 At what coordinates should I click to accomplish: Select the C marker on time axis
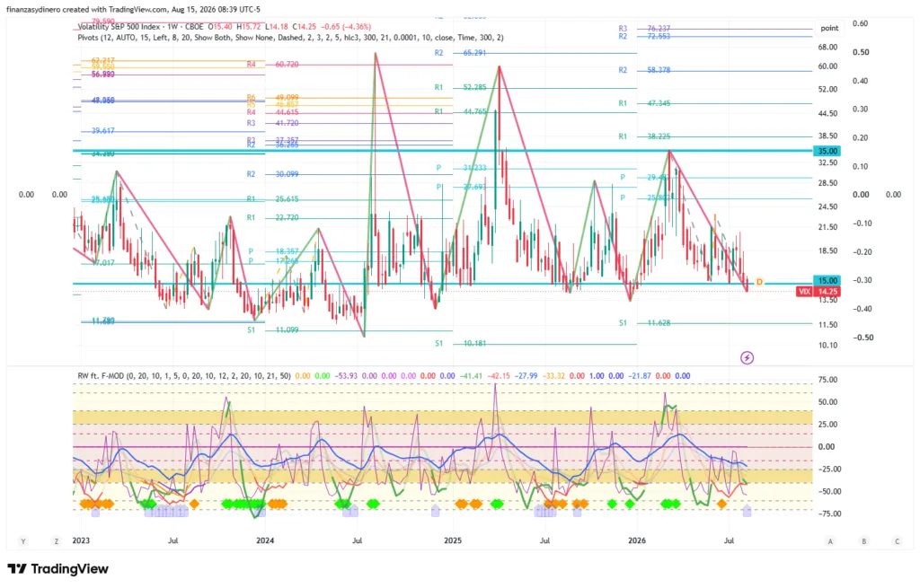pyautogui.click(x=898, y=541)
